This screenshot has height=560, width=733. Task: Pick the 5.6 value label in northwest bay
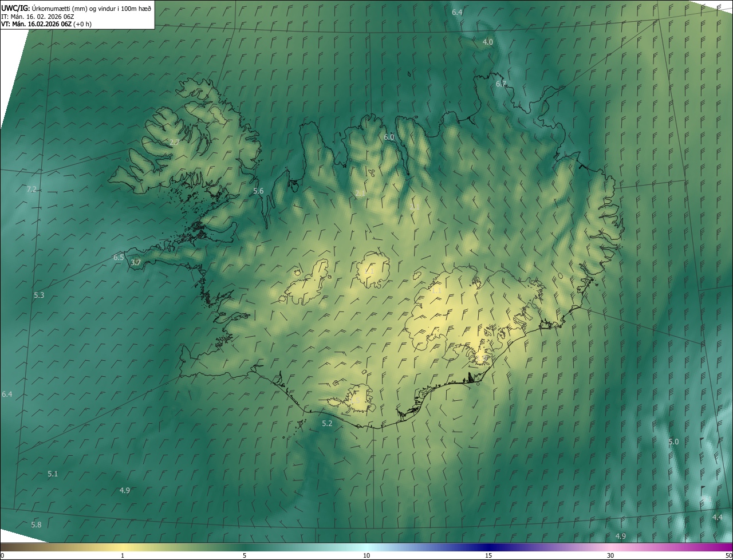click(258, 191)
